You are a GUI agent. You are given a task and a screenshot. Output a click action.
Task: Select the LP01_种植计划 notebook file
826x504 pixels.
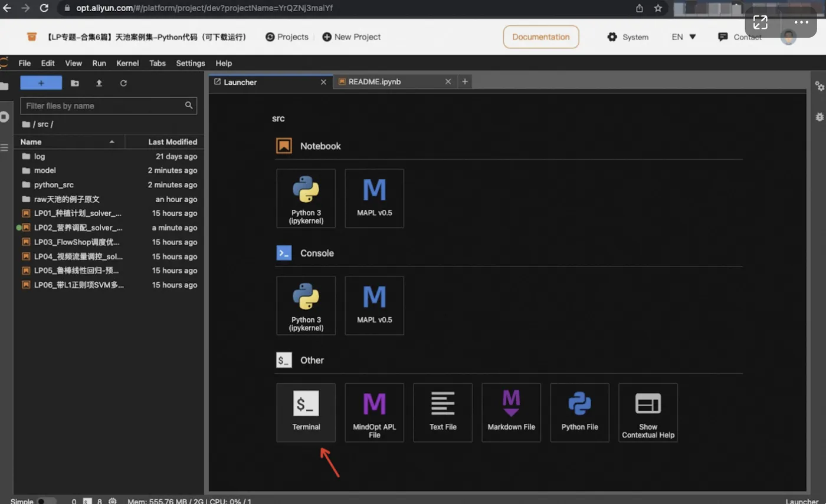109,213
